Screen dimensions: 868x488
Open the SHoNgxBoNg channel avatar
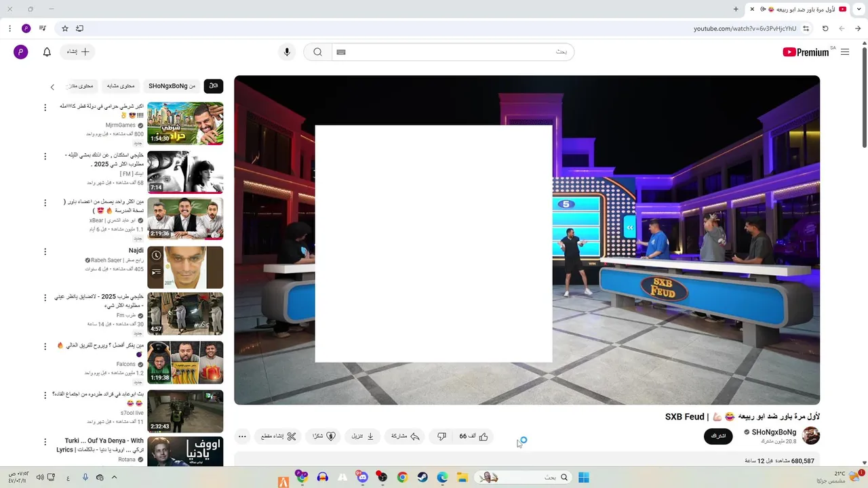811,436
